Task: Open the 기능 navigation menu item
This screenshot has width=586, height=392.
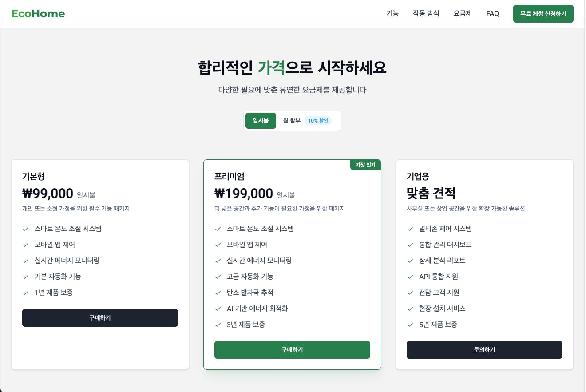Action: pyautogui.click(x=392, y=13)
